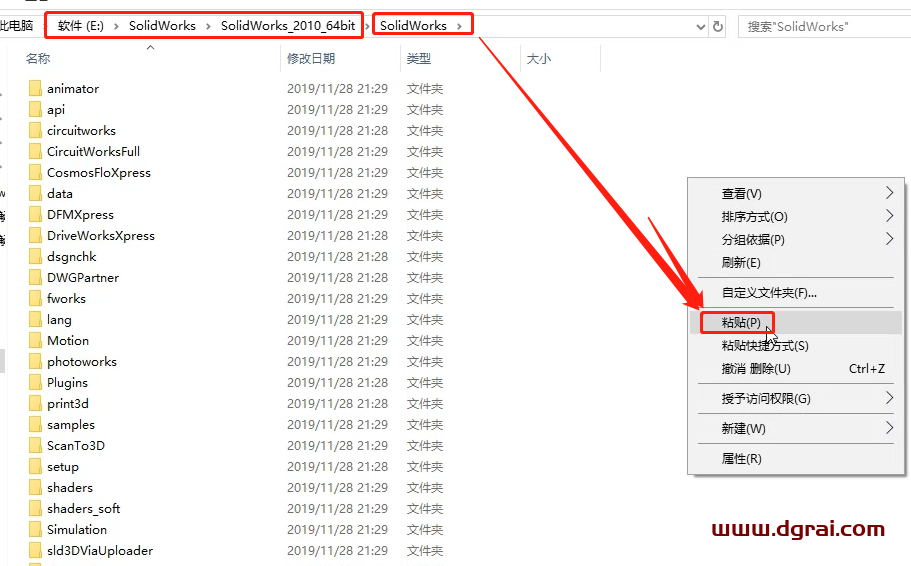Image resolution: width=911 pixels, height=566 pixels.
Task: Click the circuitworks folder icon
Action: [x=35, y=130]
